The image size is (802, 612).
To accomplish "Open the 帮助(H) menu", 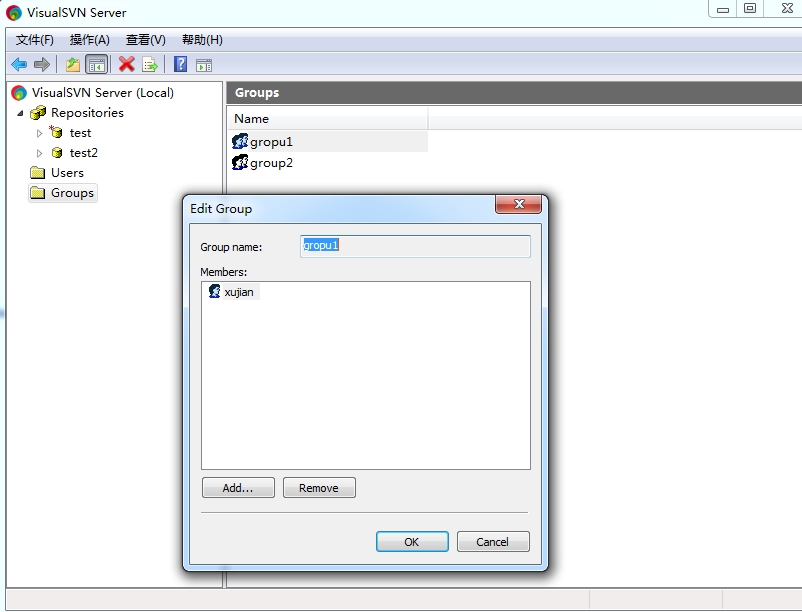I will tap(202, 40).
